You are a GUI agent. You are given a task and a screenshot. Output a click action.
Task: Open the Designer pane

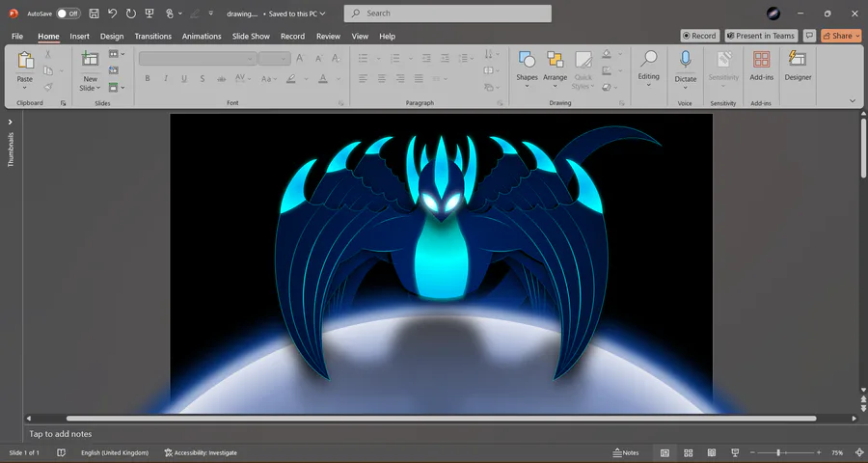pos(798,66)
